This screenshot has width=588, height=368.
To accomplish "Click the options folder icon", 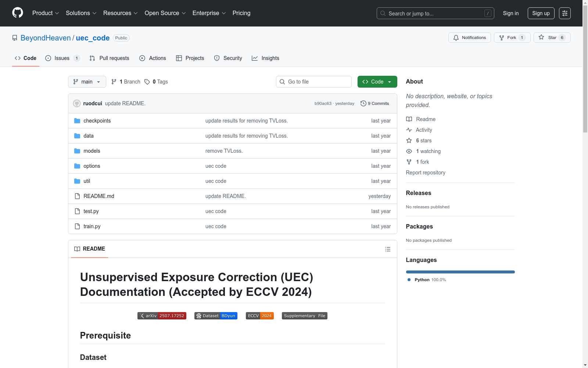I will pyautogui.click(x=77, y=166).
